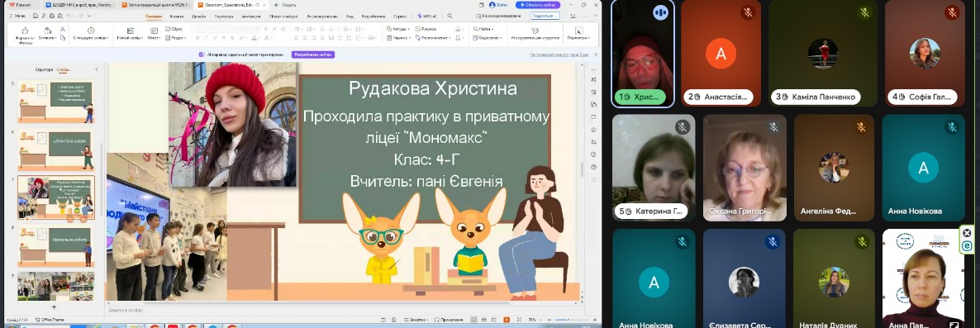This screenshot has width=980, height=328.
Task: Select slide 5 thumbnail in the panel
Action: point(55,102)
